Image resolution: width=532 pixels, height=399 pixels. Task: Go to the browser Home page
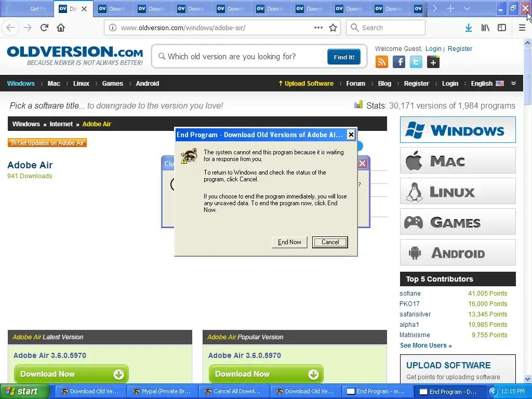click(x=61, y=28)
